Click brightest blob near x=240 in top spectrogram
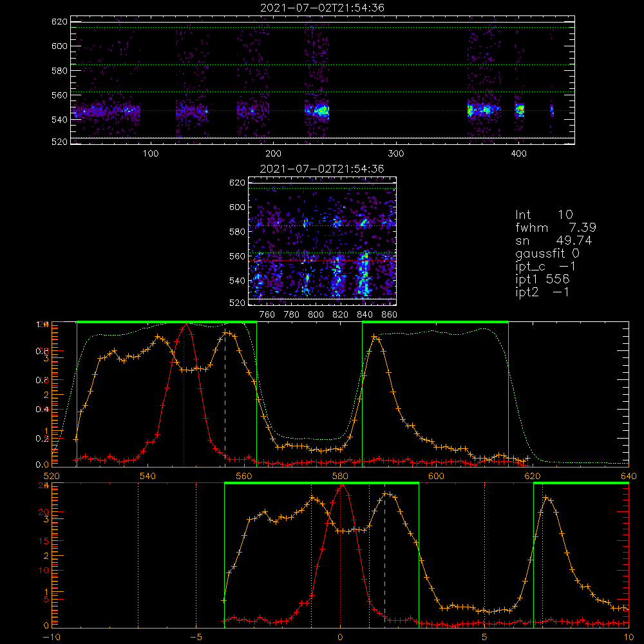This screenshot has height=644, width=644. point(321,110)
